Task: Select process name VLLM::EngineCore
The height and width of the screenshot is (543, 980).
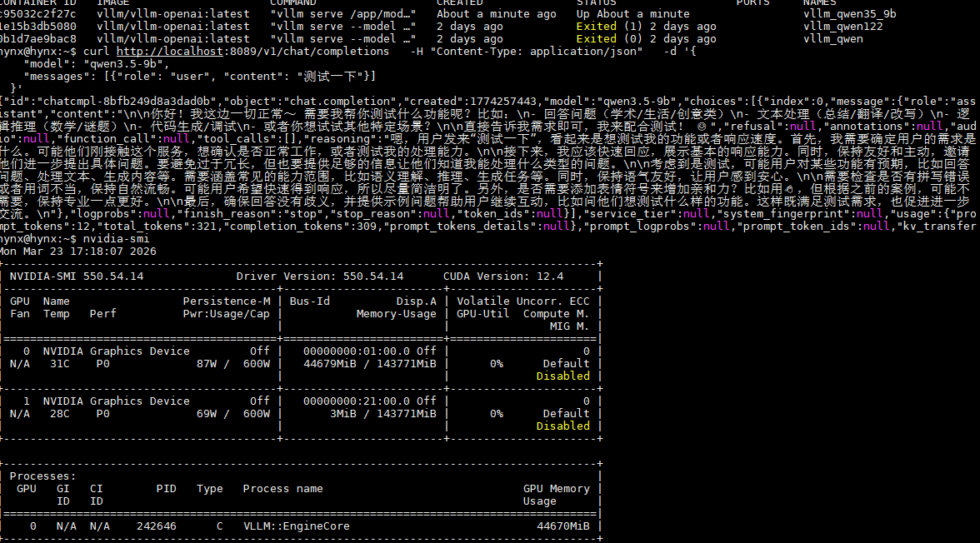Action: click(297, 526)
